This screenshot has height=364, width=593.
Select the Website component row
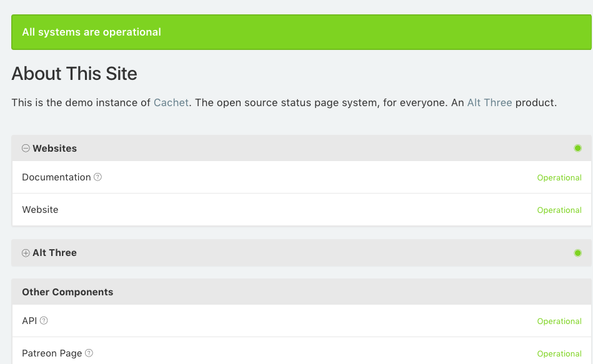(x=300, y=210)
